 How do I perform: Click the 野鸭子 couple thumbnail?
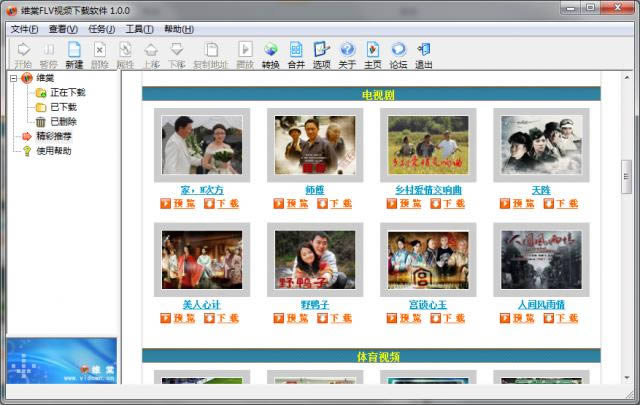(315, 260)
